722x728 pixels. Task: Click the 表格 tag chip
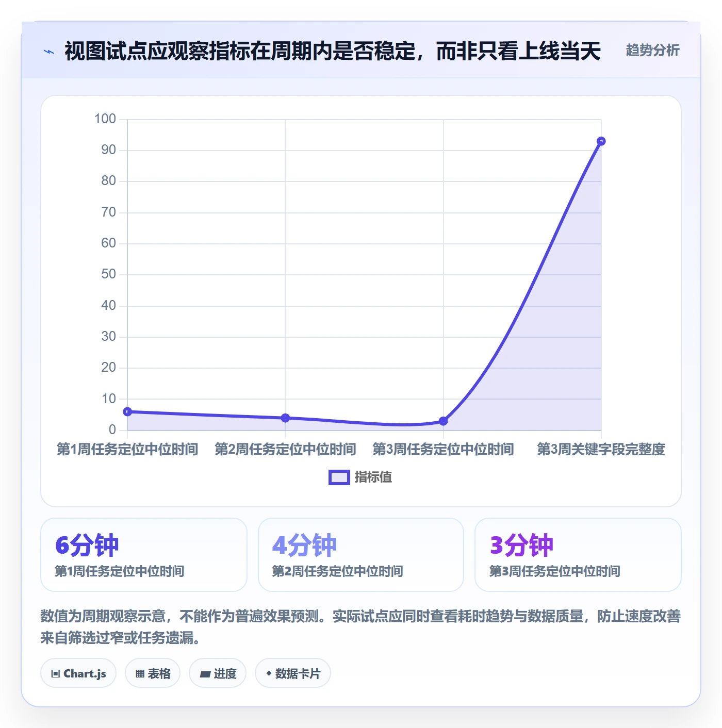click(153, 673)
